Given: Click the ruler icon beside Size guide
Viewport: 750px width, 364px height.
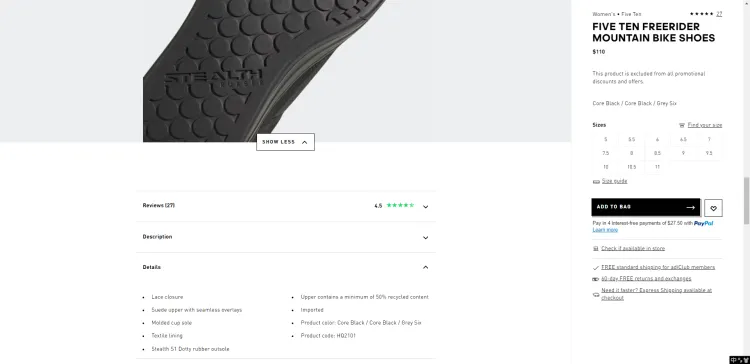Looking at the screenshot, I should click(x=596, y=181).
